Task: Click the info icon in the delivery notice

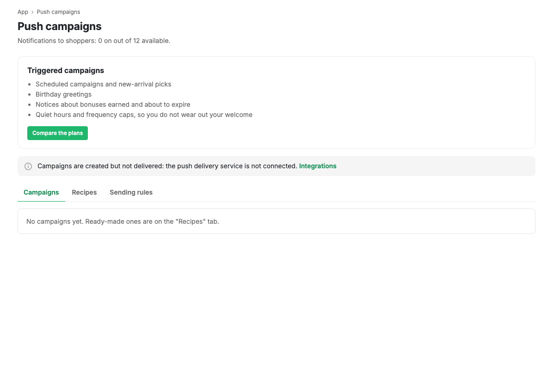Action: [x=28, y=166]
